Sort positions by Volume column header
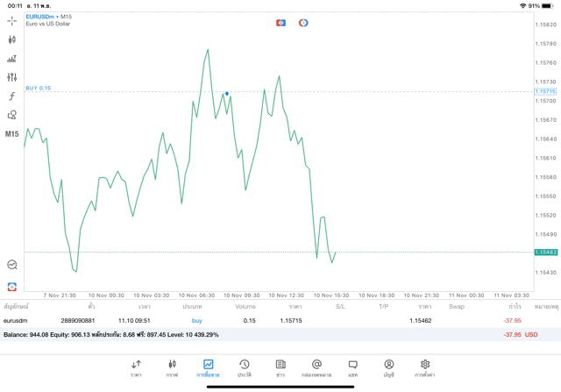The image size is (561, 392). click(245, 307)
